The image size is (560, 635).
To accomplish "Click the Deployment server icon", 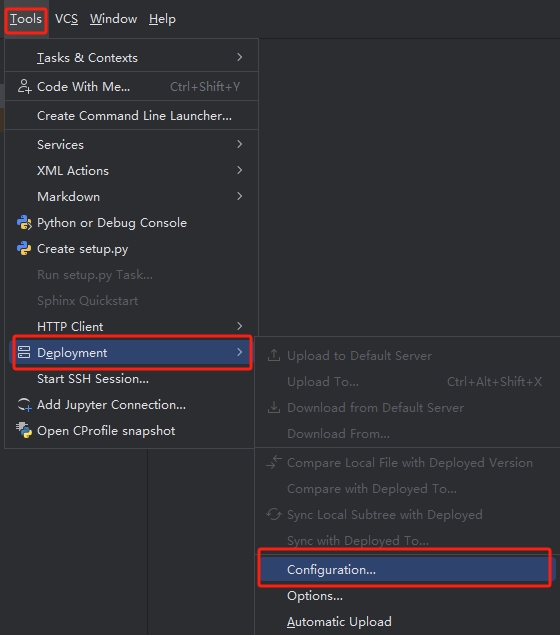I will coord(24,352).
